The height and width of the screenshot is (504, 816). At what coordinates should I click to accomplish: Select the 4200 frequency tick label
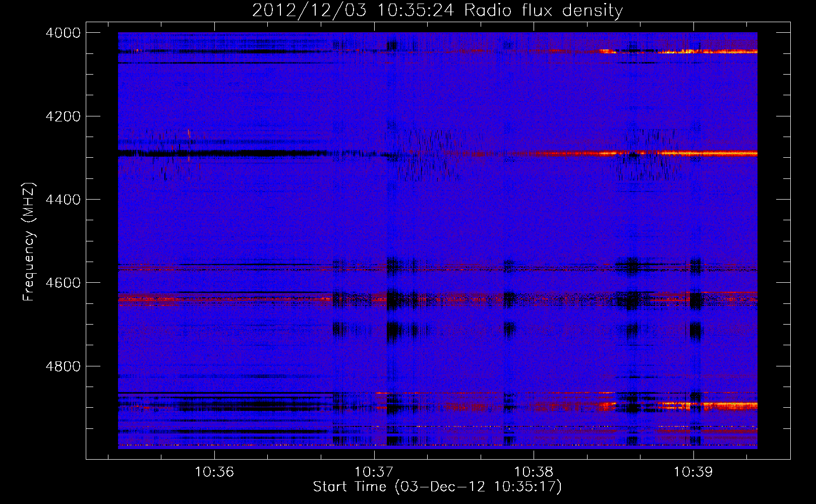pyautogui.click(x=63, y=116)
